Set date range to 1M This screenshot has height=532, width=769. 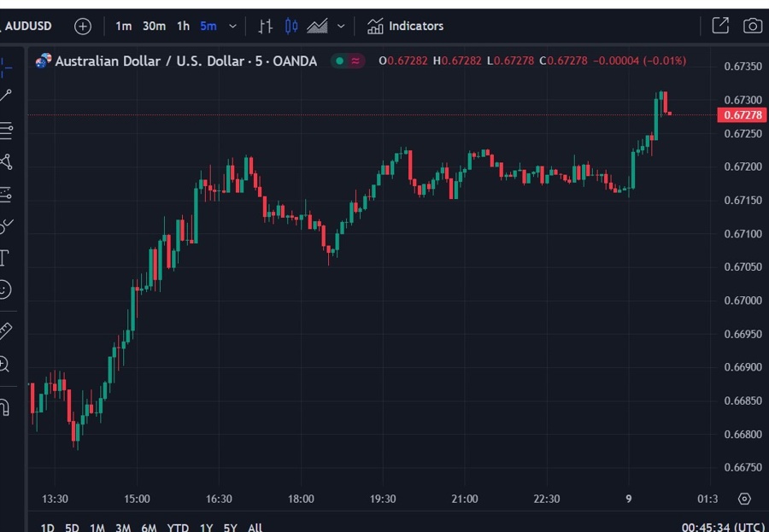coord(97,528)
